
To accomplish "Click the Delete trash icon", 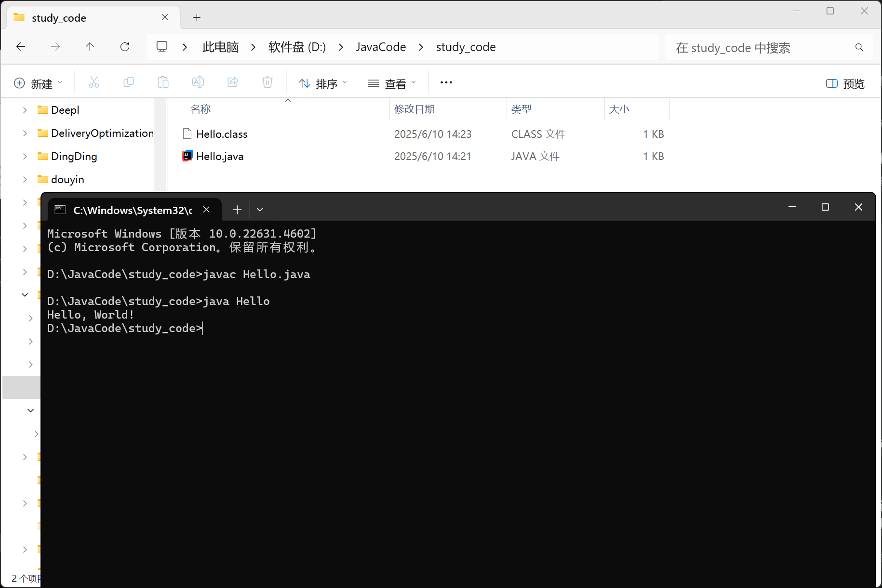I will [x=267, y=82].
